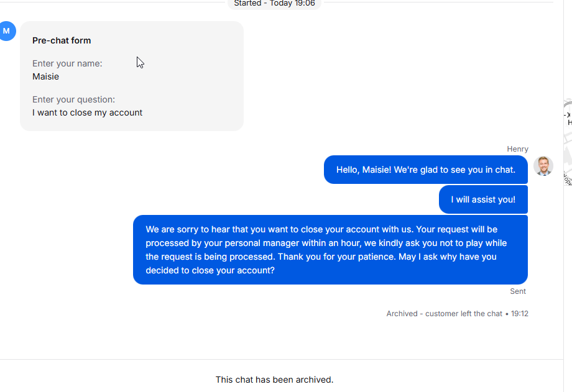572x392 pixels.
Task: Click the 'Enter your name:' field label
Action: coord(67,63)
